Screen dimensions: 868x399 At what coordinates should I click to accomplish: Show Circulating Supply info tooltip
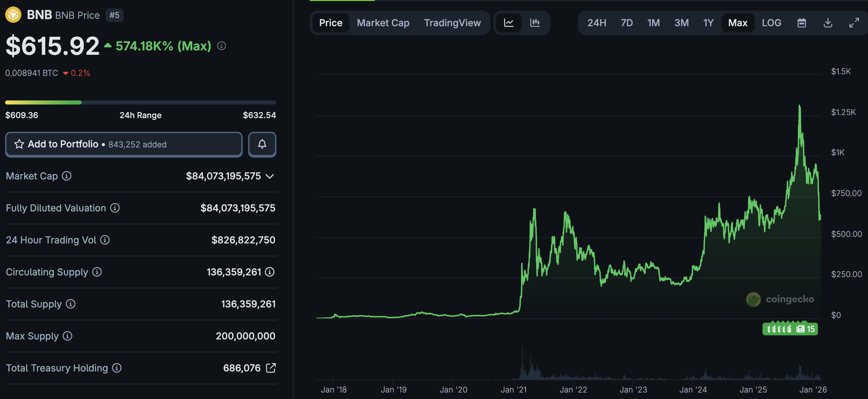point(97,272)
